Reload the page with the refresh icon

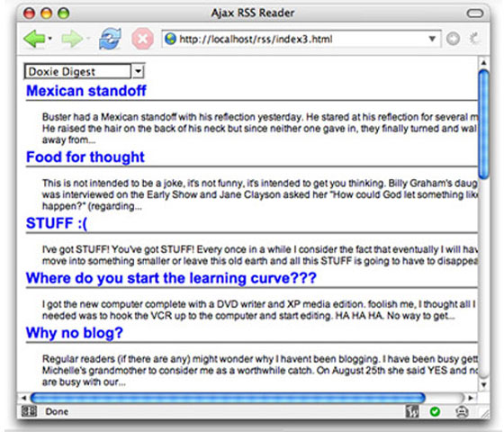pos(110,39)
